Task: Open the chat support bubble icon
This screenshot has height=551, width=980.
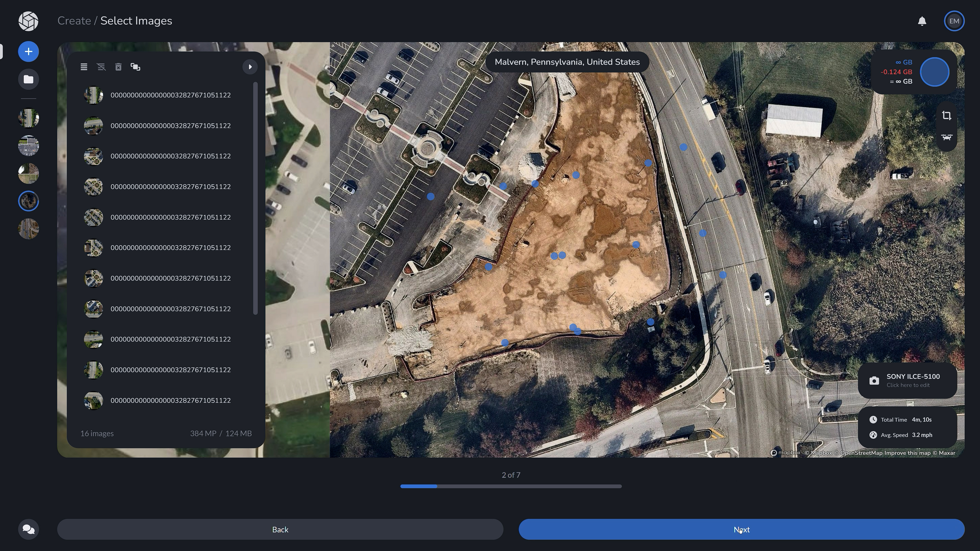Action: coord(29,529)
